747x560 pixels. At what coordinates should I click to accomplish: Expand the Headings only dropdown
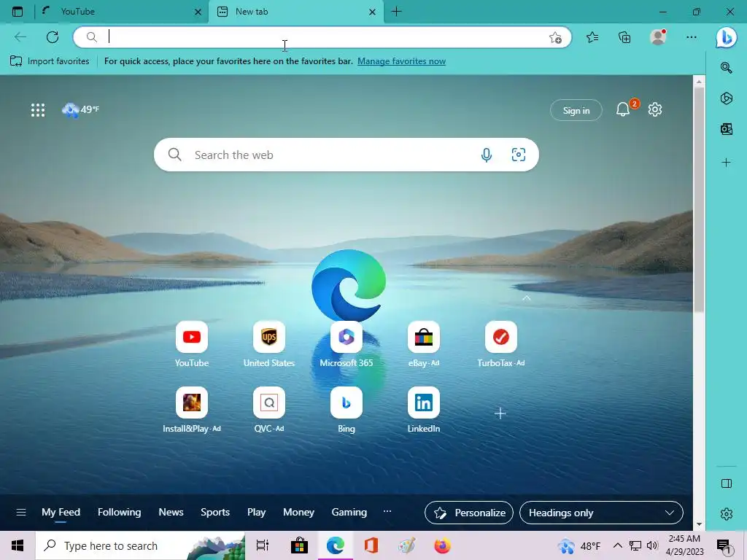(601, 513)
